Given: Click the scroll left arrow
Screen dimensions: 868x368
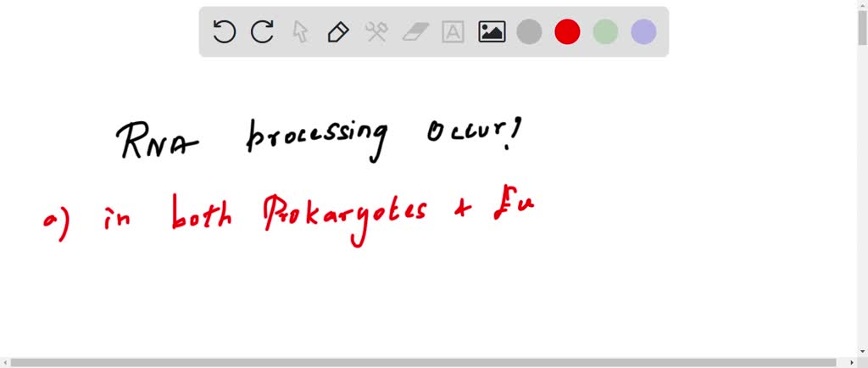Looking at the screenshot, I should coord(4,362).
